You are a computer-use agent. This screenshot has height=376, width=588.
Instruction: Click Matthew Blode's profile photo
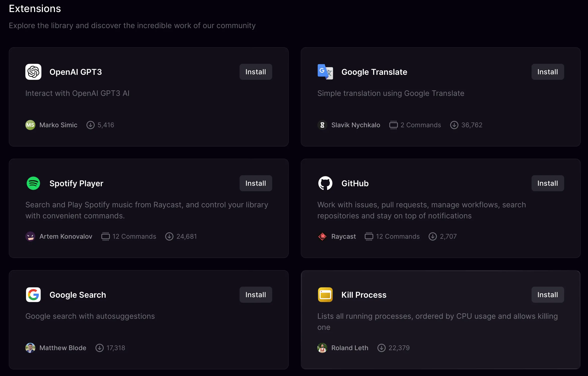click(x=30, y=348)
